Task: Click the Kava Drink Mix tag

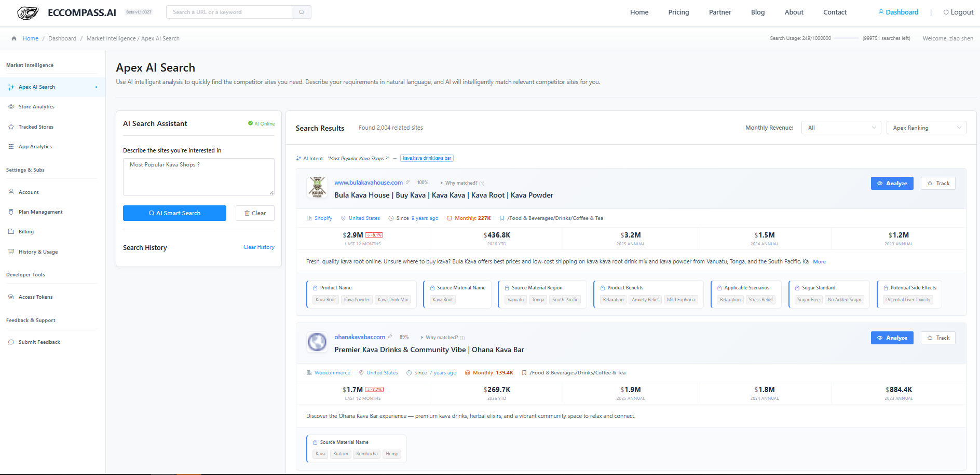Action: (x=393, y=300)
